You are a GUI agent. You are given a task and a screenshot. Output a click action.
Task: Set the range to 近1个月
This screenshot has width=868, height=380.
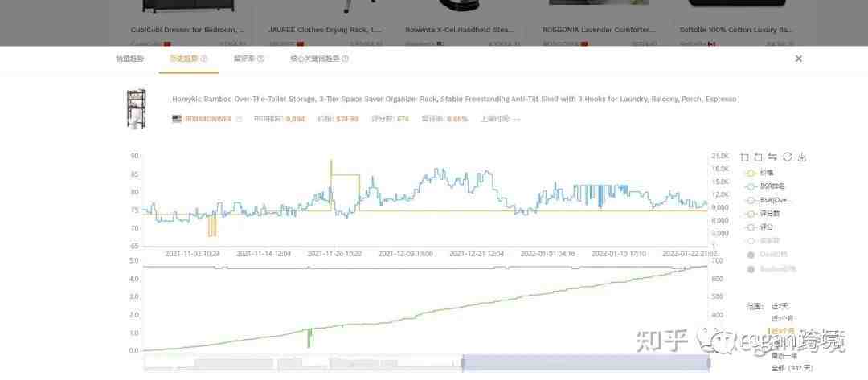tap(782, 318)
